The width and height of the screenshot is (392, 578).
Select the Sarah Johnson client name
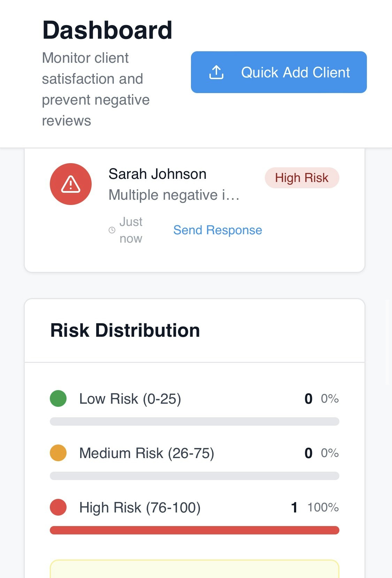click(x=157, y=174)
